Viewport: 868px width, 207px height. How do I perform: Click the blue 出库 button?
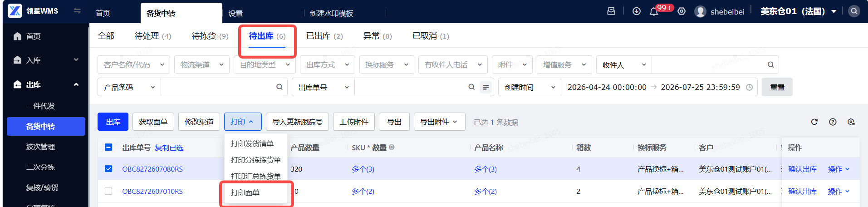(113, 122)
